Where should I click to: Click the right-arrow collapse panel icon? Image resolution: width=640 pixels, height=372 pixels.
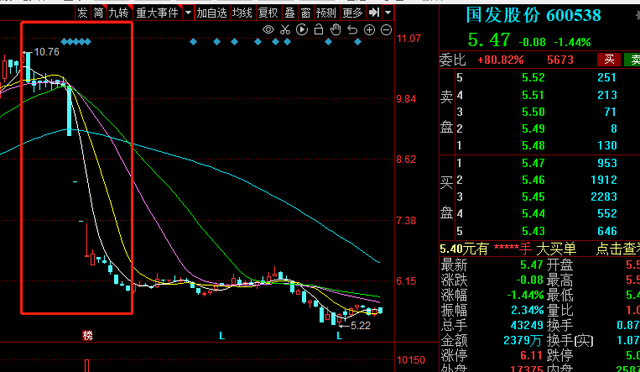pyautogui.click(x=374, y=13)
